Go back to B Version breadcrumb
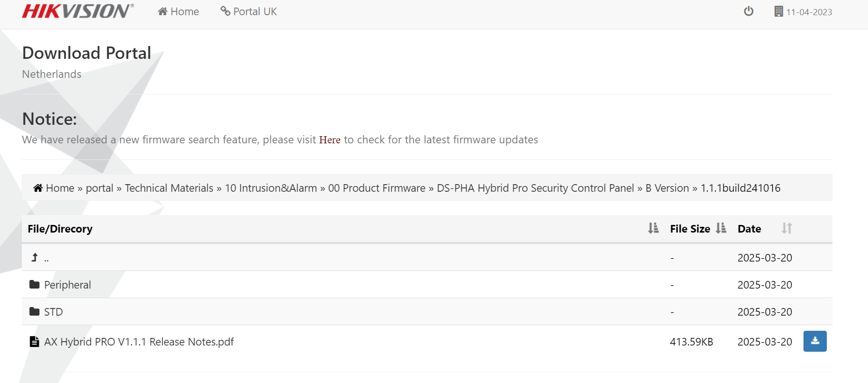Viewport: 868px width, 383px height. [667, 188]
